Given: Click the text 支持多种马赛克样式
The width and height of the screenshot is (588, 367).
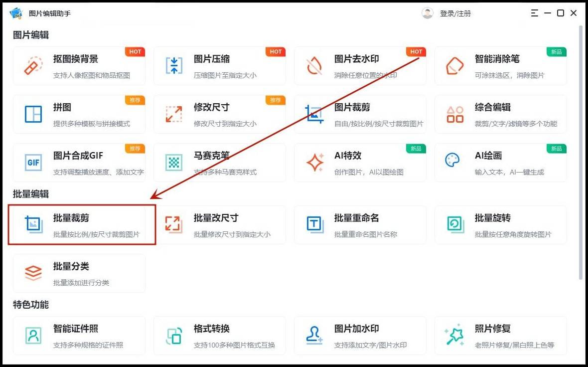Looking at the screenshot, I should click(225, 172).
